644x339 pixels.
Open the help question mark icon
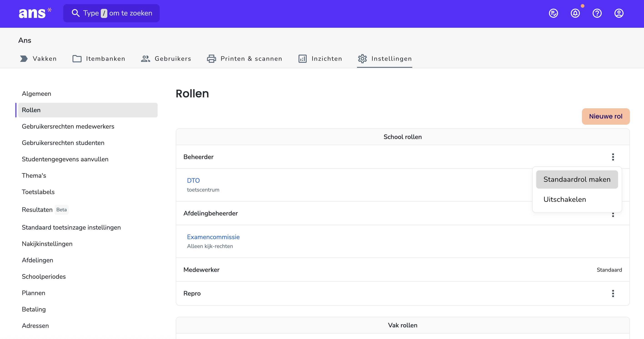[x=597, y=13]
